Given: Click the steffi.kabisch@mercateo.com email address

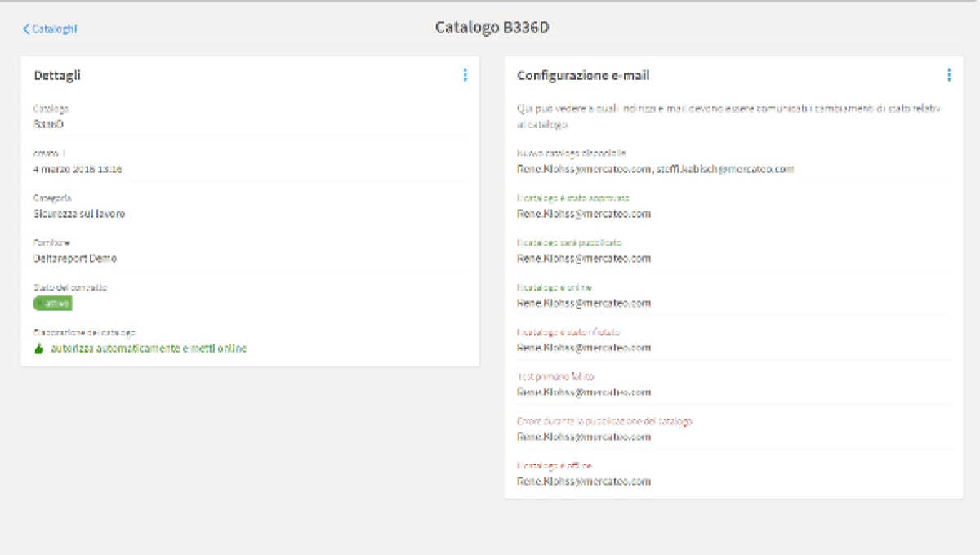Looking at the screenshot, I should coord(725,169).
